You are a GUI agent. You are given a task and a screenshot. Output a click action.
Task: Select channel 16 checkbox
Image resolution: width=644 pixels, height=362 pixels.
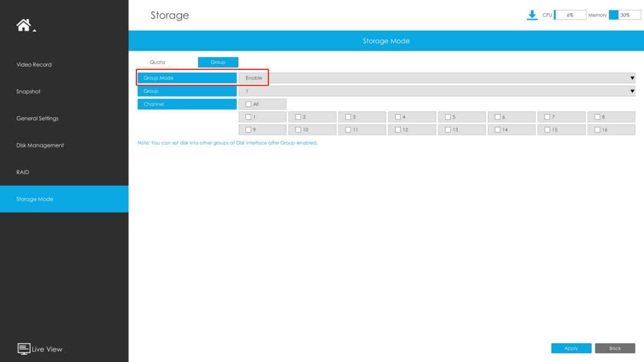click(x=597, y=130)
